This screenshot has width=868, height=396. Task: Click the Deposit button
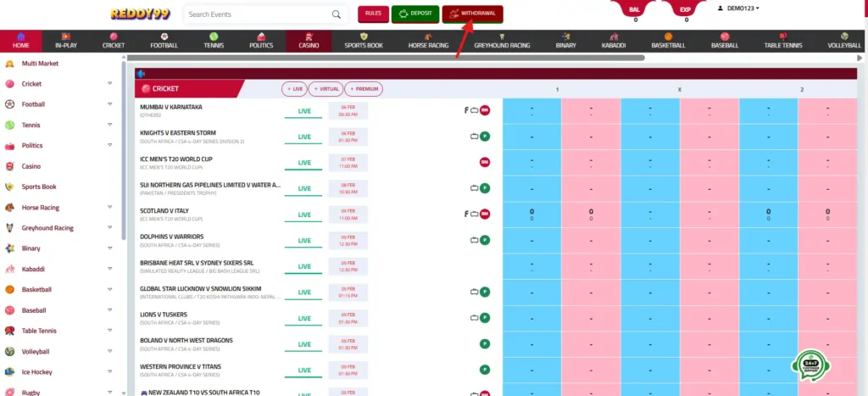415,14
